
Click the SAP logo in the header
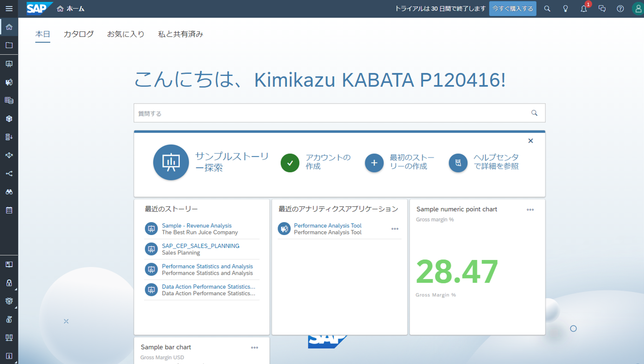39,8
